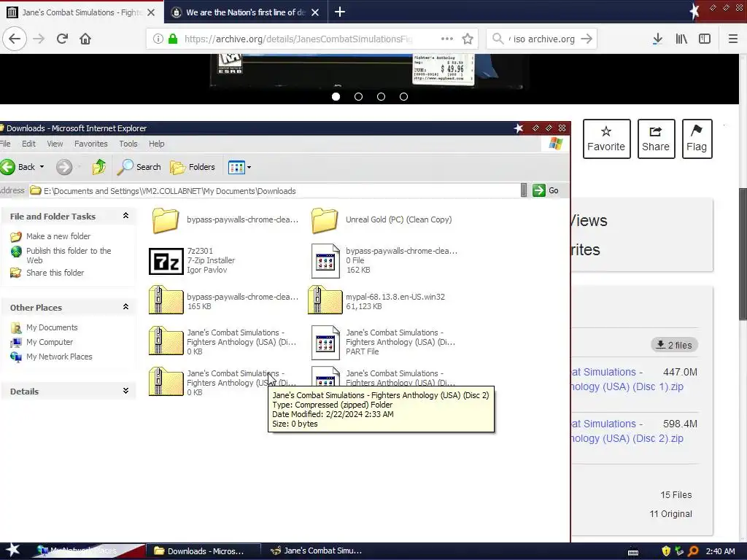The image size is (747, 560).
Task: Open a new Firefox tab
Action: [x=340, y=12]
